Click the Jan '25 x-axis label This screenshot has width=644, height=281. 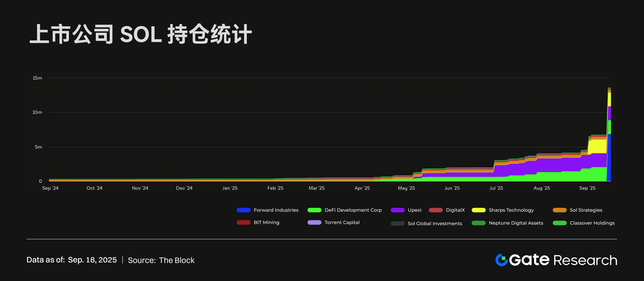click(230, 188)
